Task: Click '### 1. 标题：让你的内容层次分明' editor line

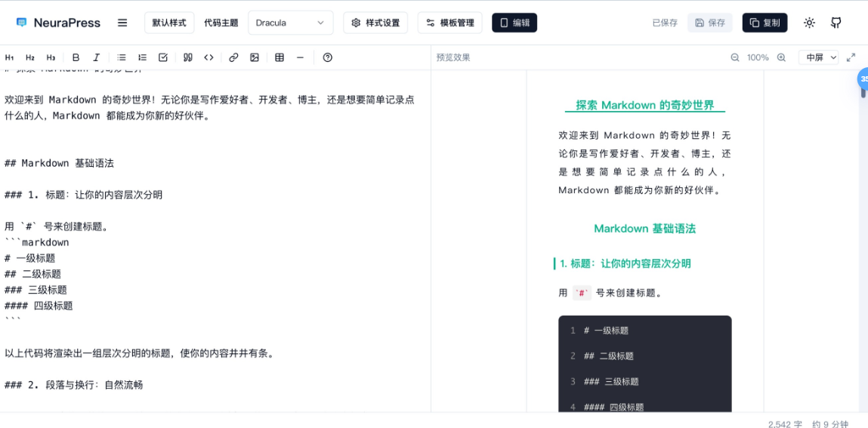Action: [x=84, y=196]
